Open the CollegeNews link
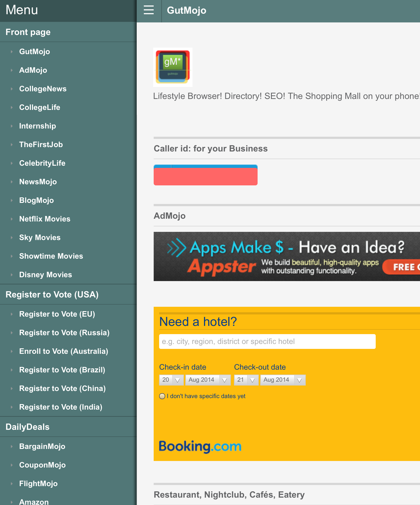Screen dimensions: 420x505 tap(43, 89)
